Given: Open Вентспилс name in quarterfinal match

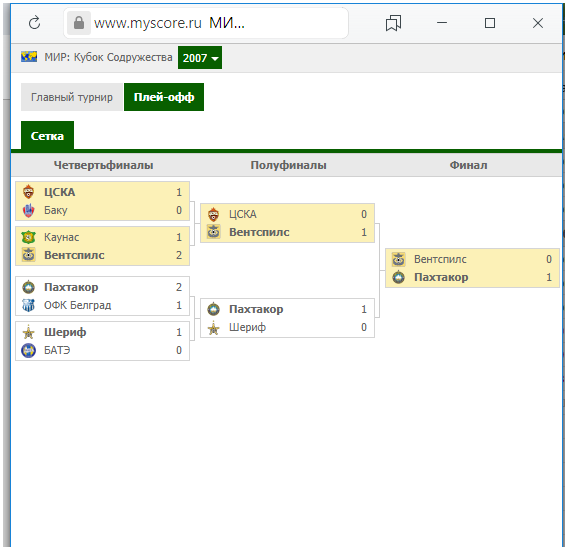Looking at the screenshot, I should tap(74, 255).
